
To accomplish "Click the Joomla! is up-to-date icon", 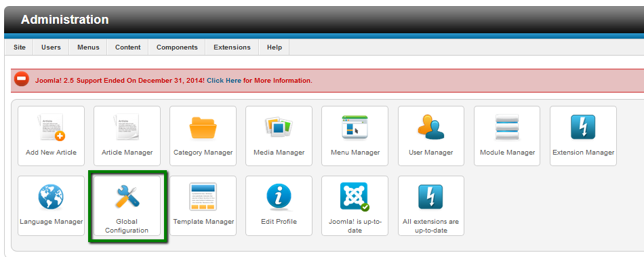I will click(x=355, y=197).
